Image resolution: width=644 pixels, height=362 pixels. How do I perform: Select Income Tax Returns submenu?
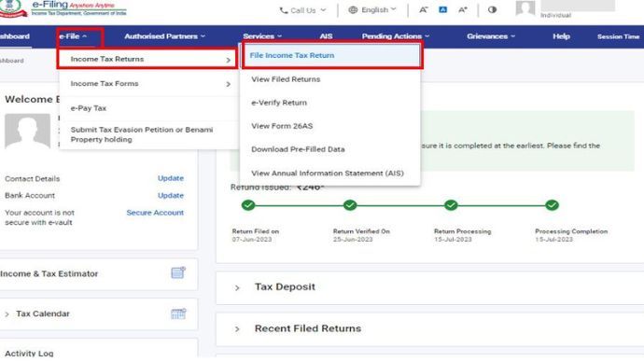click(147, 59)
